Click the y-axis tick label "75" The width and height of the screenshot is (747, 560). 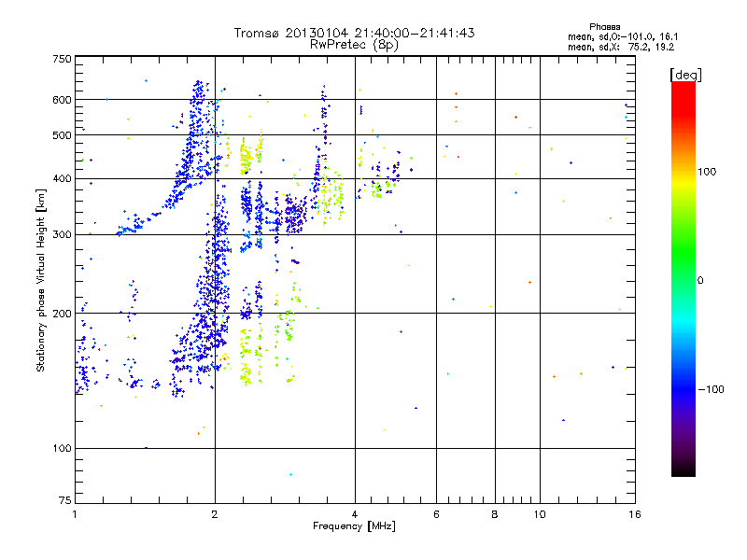tap(65, 500)
